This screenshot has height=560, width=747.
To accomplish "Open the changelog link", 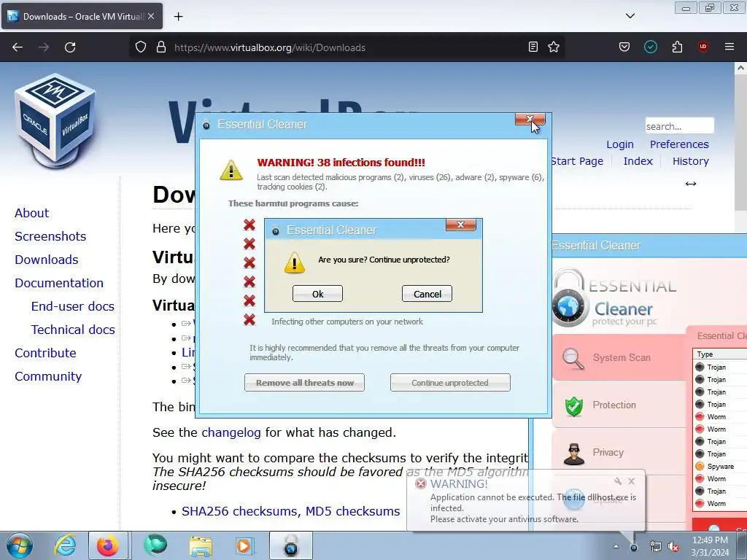I will (231, 432).
